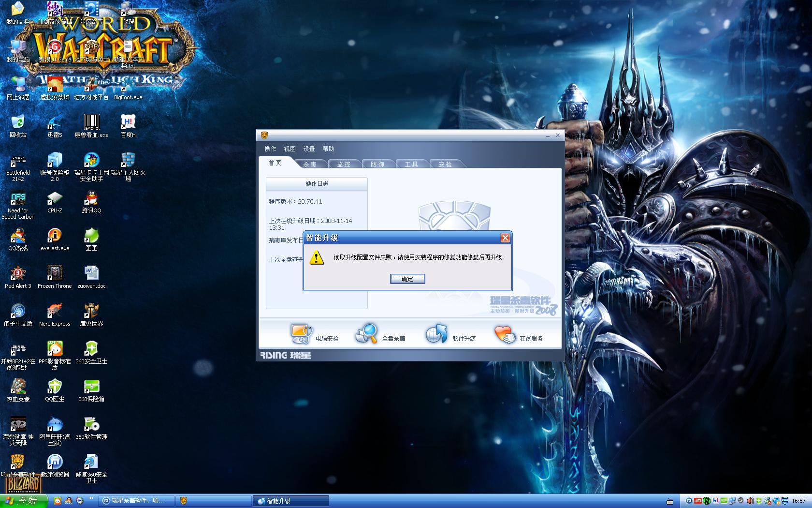This screenshot has width=812, height=508.
Task: Open the 我的文档 desktop icon
Action: tap(18, 13)
